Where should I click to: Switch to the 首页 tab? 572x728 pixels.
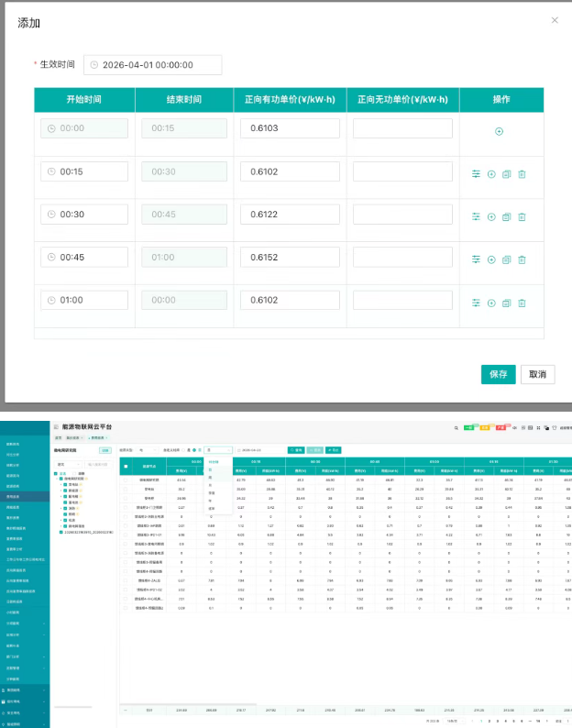[58, 438]
